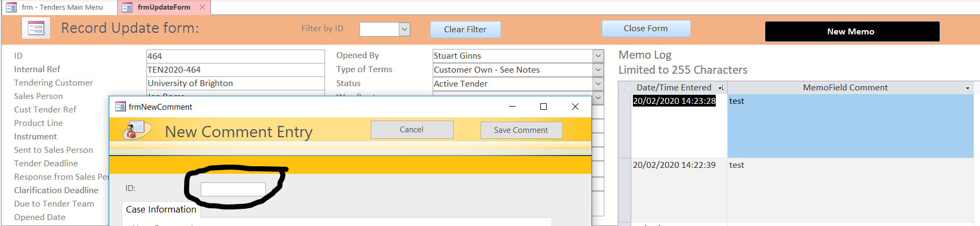Open MemoField Comment column dropdown arrow
Screen dimensions: 980x226
coord(968,88)
